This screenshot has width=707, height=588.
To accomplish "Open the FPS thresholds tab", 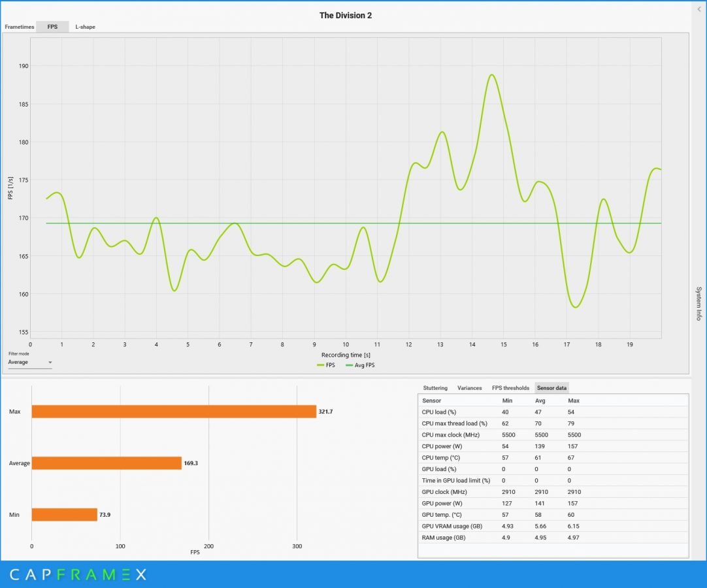I will 510,388.
